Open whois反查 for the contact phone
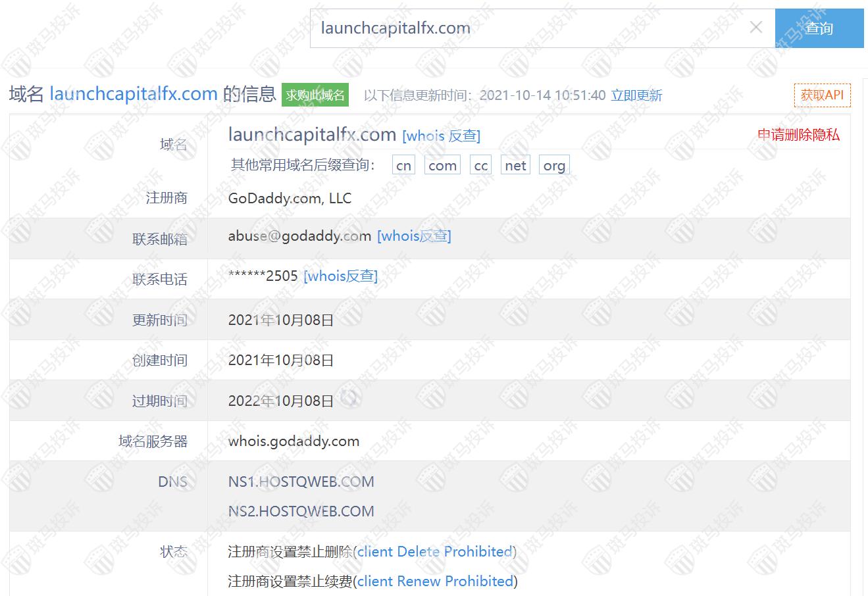 pos(340,276)
